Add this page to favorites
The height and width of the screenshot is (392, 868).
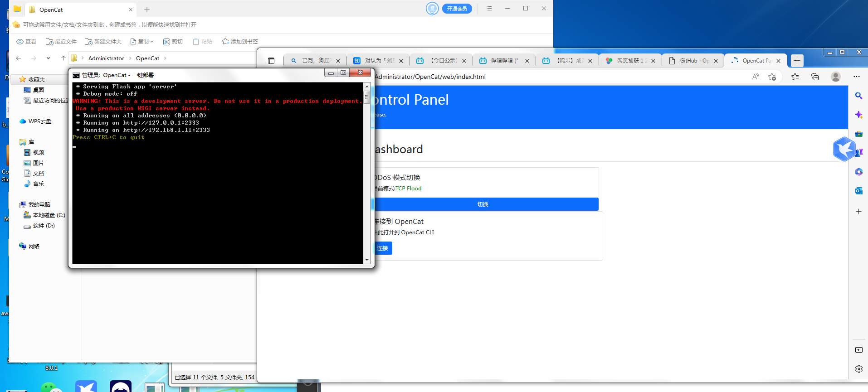(772, 77)
